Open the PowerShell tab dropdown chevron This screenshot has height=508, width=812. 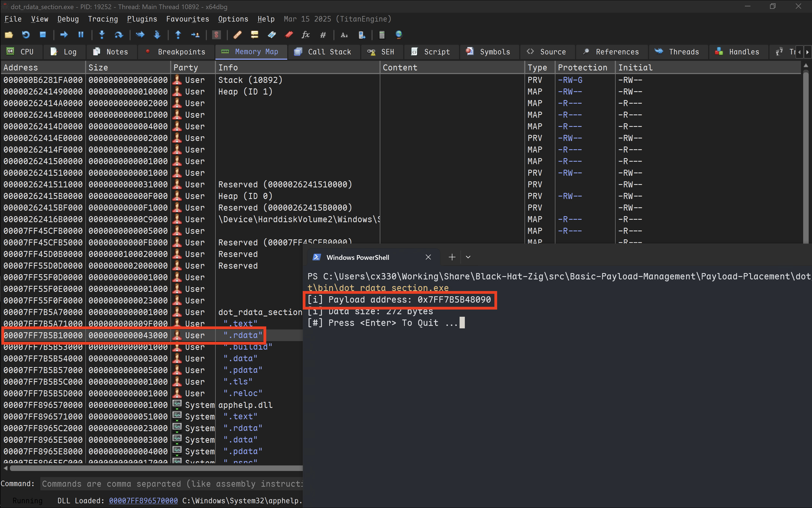[468, 257]
